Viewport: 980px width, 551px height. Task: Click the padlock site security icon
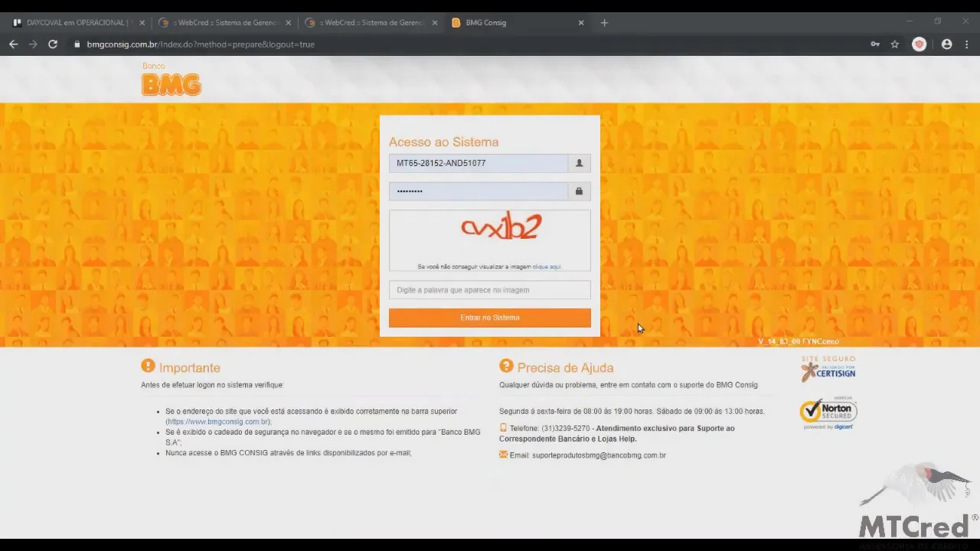click(77, 44)
